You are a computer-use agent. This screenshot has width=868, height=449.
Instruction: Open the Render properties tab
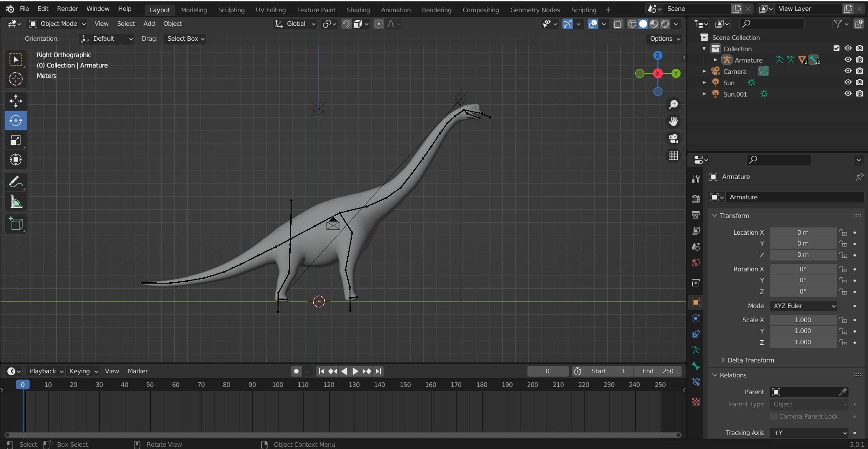point(696,198)
